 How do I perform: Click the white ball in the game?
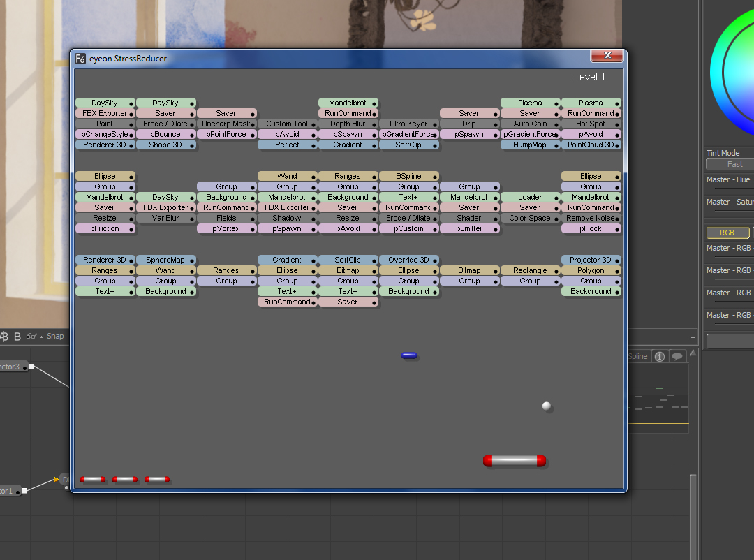click(x=547, y=406)
